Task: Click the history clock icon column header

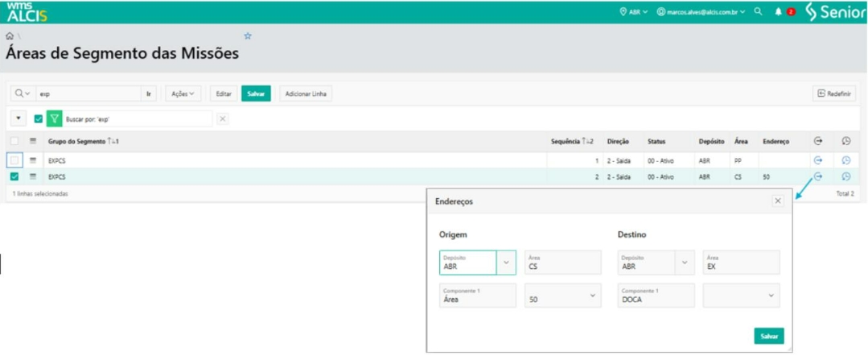Action: (x=845, y=142)
